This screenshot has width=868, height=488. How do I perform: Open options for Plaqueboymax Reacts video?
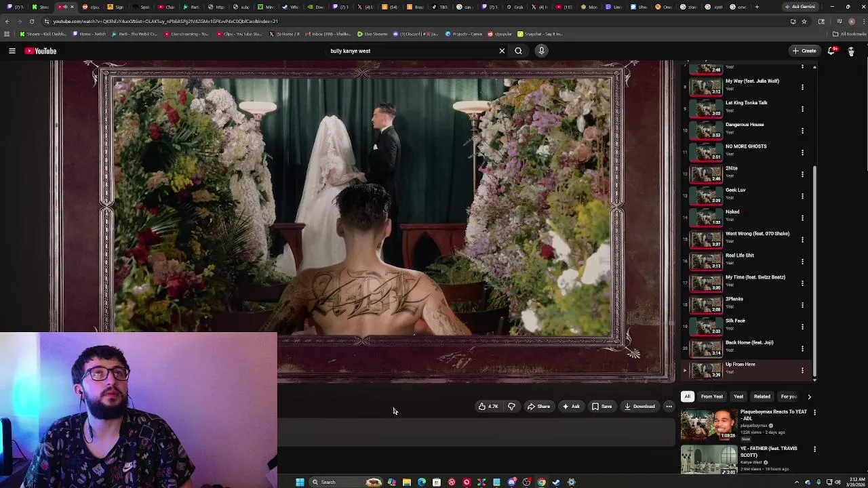[x=814, y=412]
